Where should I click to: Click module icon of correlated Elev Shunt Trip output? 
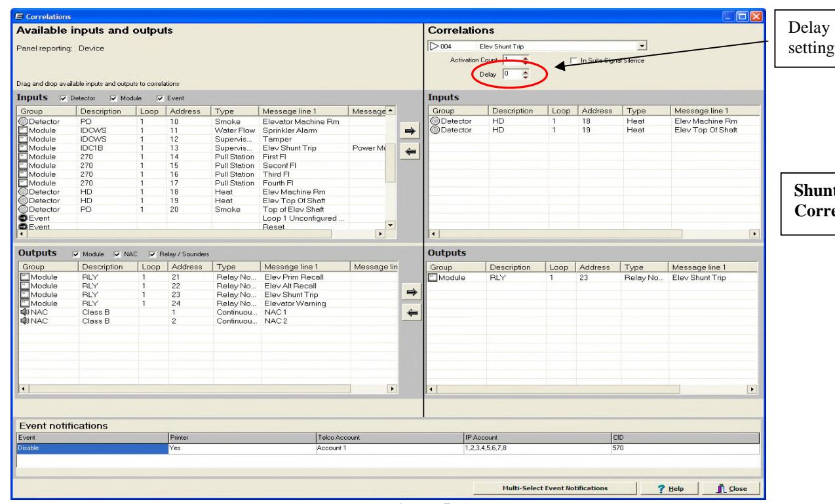434,277
